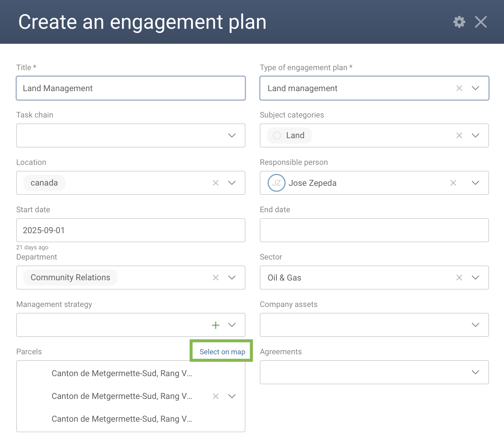Open the Responsible person dropdown arrow

pyautogui.click(x=475, y=183)
